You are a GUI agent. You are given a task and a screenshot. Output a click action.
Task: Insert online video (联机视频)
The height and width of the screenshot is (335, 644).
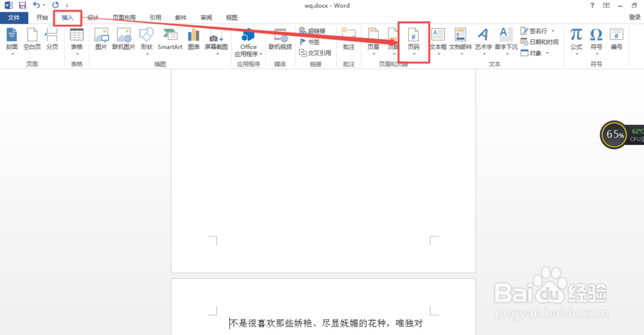[x=280, y=40]
